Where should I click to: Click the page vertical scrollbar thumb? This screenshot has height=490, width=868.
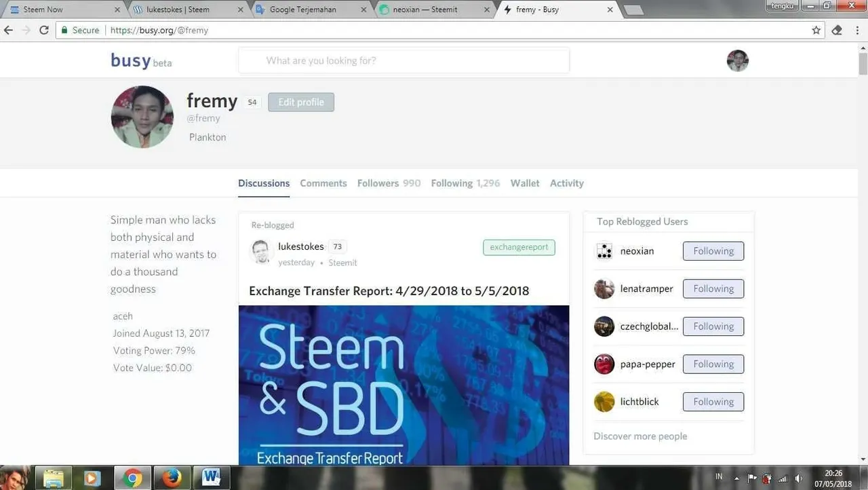[863, 63]
